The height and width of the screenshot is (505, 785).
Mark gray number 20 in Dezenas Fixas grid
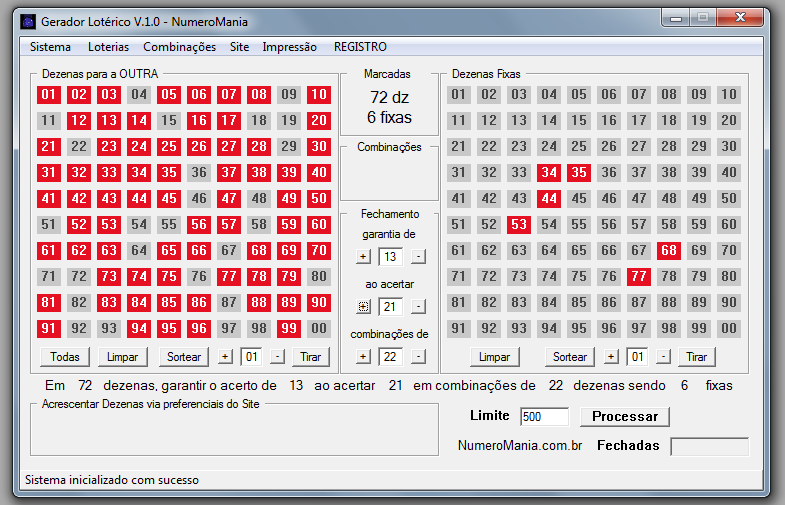tap(729, 121)
